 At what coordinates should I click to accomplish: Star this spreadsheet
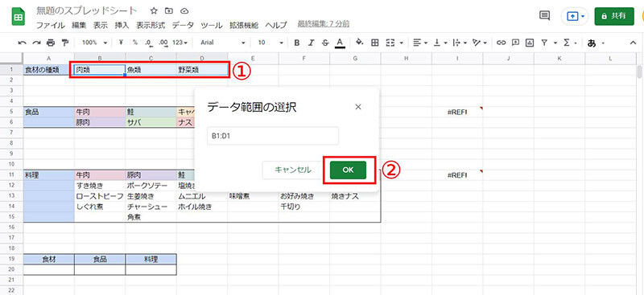(154, 10)
